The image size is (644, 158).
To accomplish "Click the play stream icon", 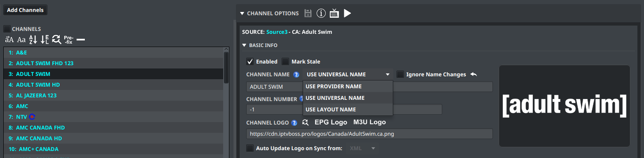I will (x=347, y=13).
